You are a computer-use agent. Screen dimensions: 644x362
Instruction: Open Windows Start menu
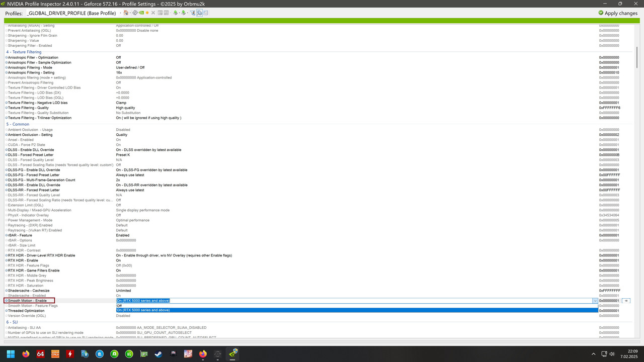11,354
